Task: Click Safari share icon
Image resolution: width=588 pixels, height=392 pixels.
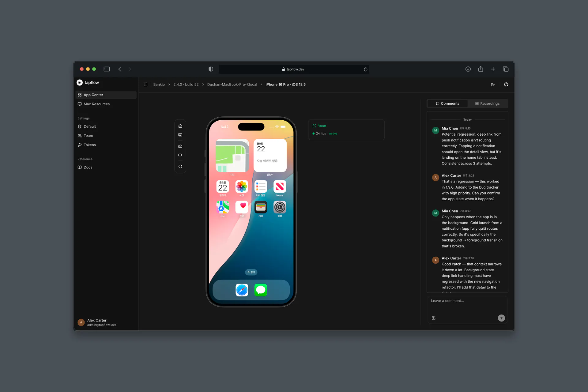Action: click(x=481, y=69)
